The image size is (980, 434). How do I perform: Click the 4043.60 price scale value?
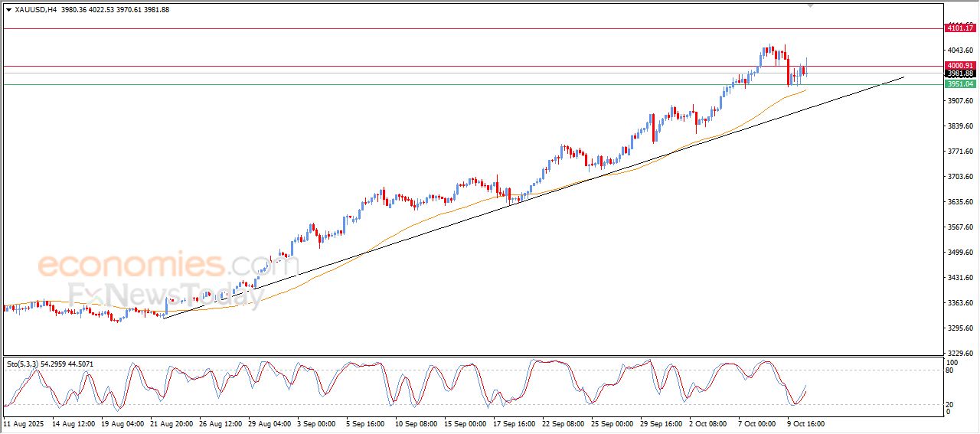(959, 51)
